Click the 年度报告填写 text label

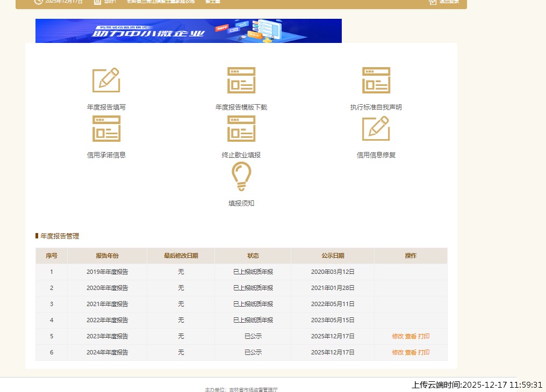click(106, 107)
